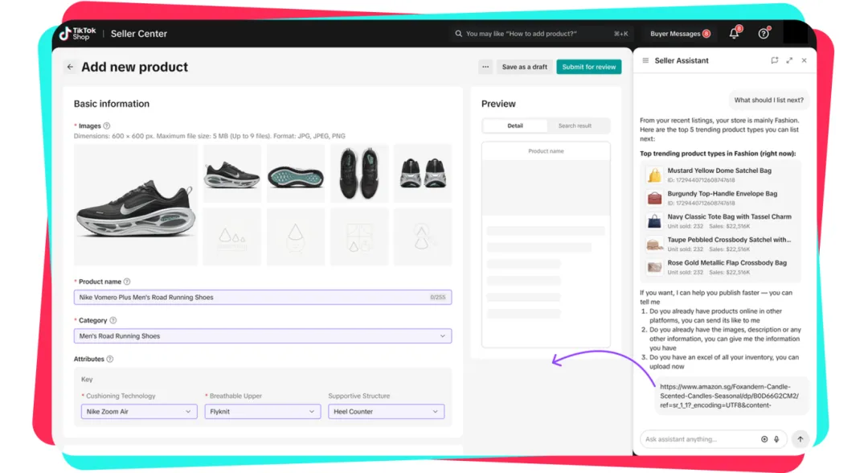The height and width of the screenshot is (473, 868).
Task: Open the help question mark icon
Action: 764,34
